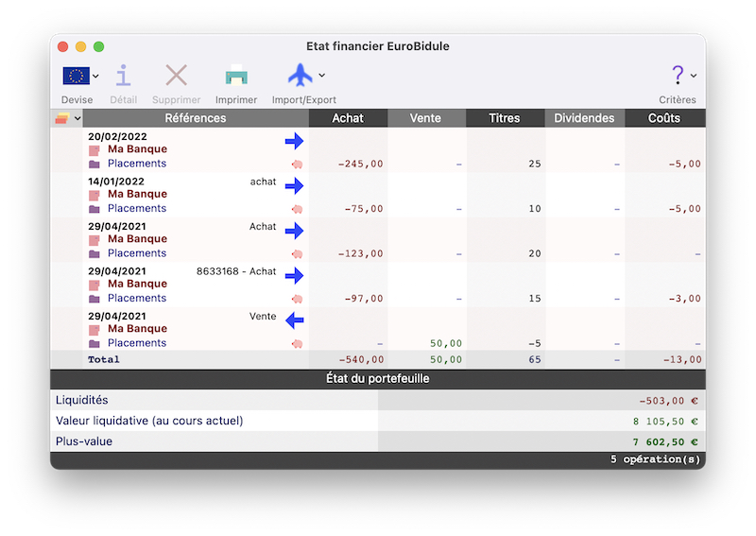This screenshot has height=536, width=756.
Task: Click the Plus-value amount 7 602,50 €
Action: click(666, 442)
